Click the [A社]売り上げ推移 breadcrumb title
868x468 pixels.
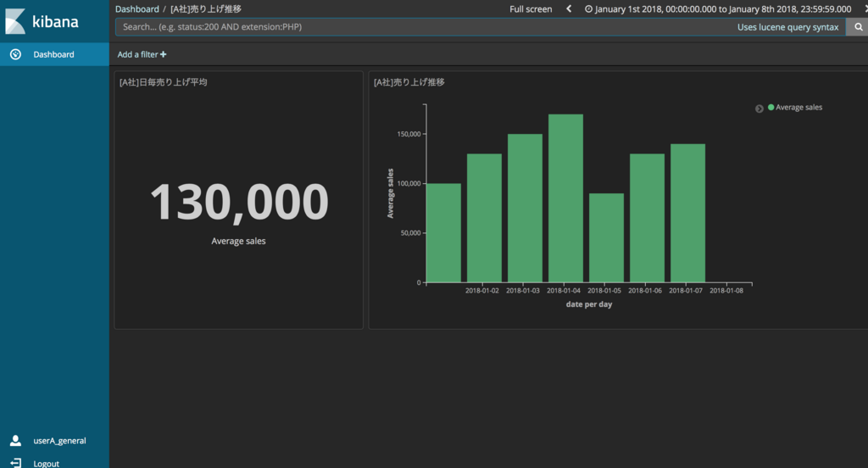[x=205, y=8]
